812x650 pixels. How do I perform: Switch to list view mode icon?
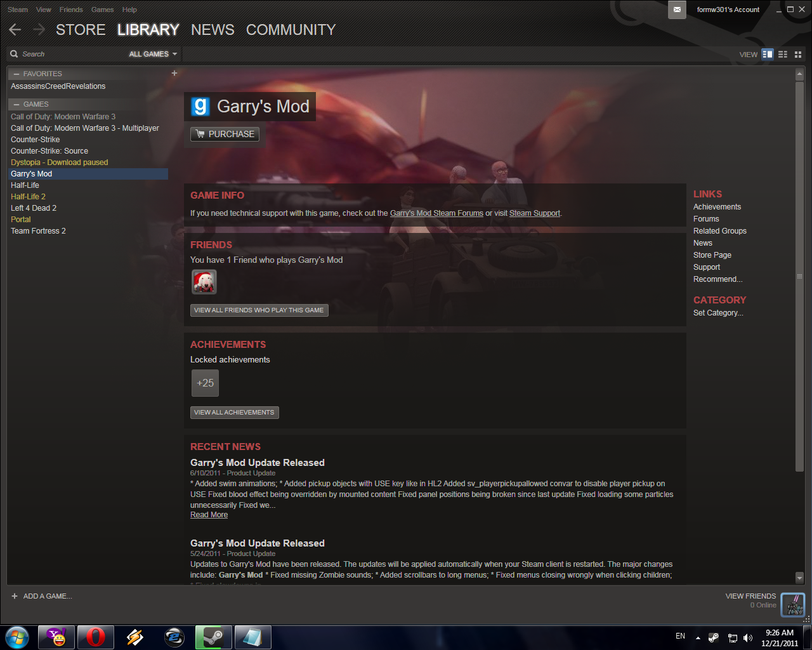[783, 54]
